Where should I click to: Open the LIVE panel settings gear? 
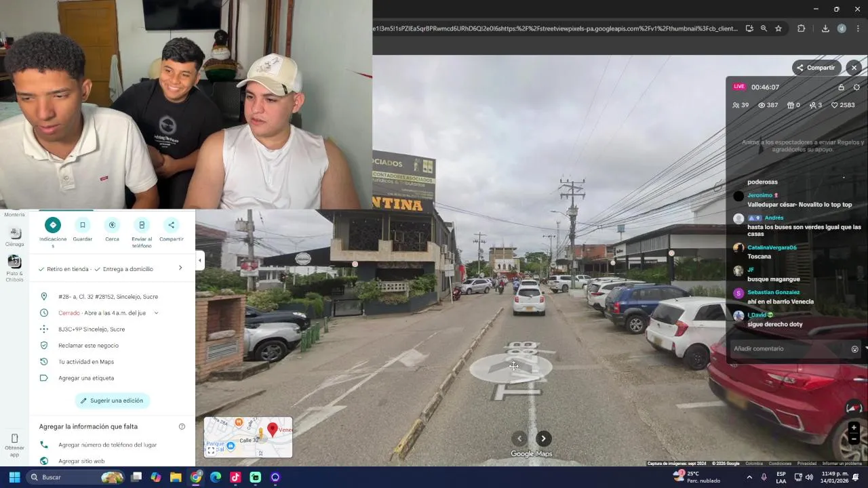[x=856, y=87]
